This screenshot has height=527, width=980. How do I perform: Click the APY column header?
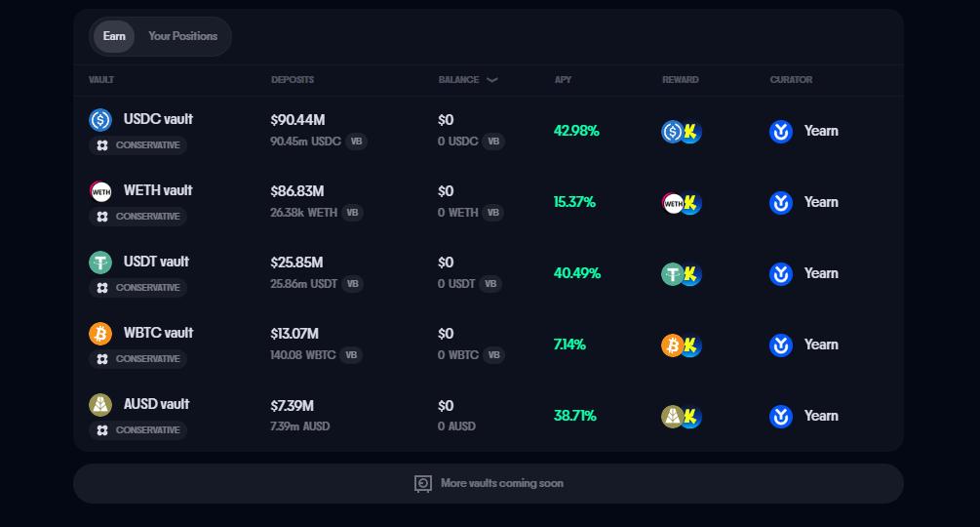pyautogui.click(x=563, y=80)
